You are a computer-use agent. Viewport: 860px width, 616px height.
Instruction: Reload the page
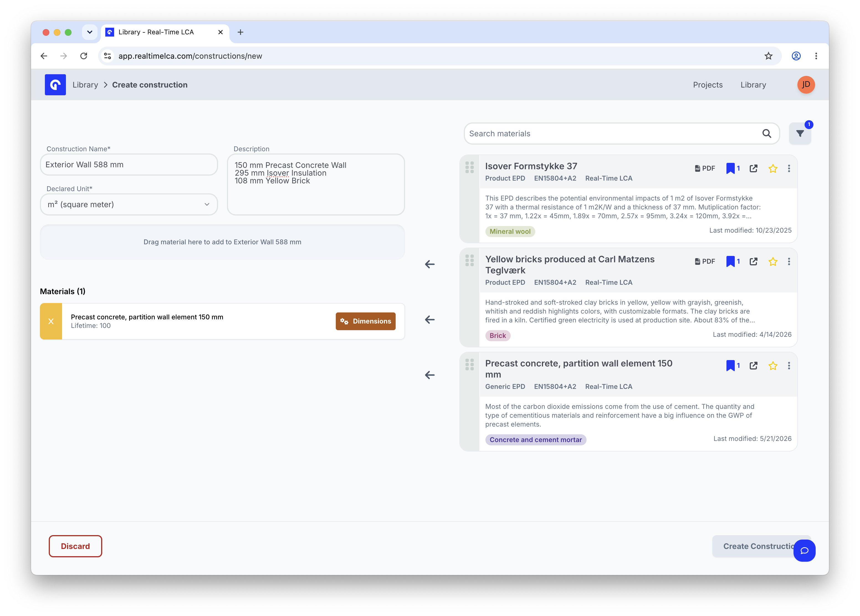click(x=84, y=56)
